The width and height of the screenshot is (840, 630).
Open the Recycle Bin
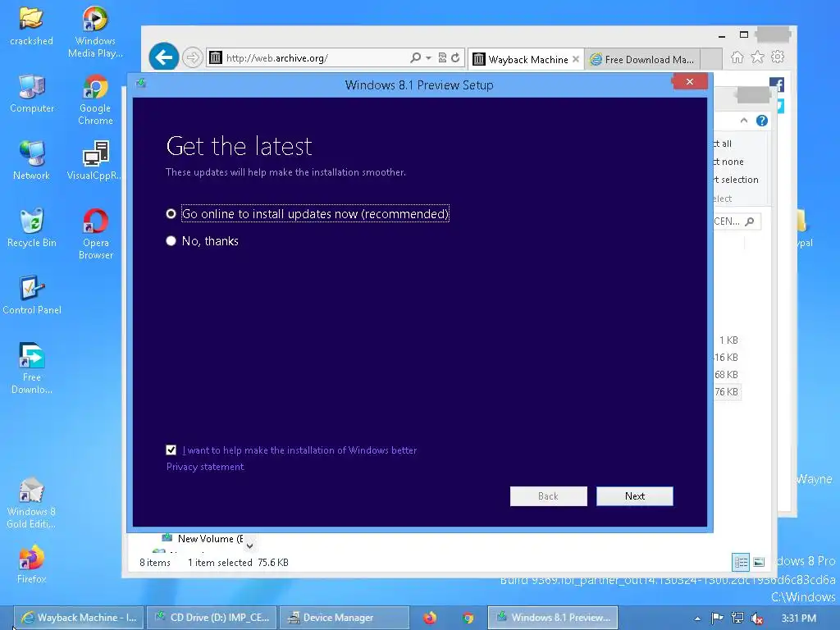32,228
